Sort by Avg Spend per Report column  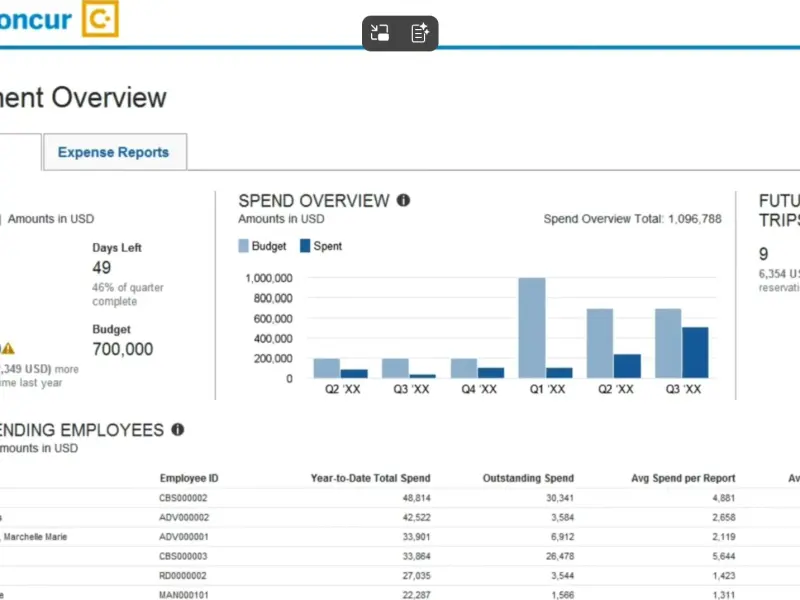click(683, 479)
